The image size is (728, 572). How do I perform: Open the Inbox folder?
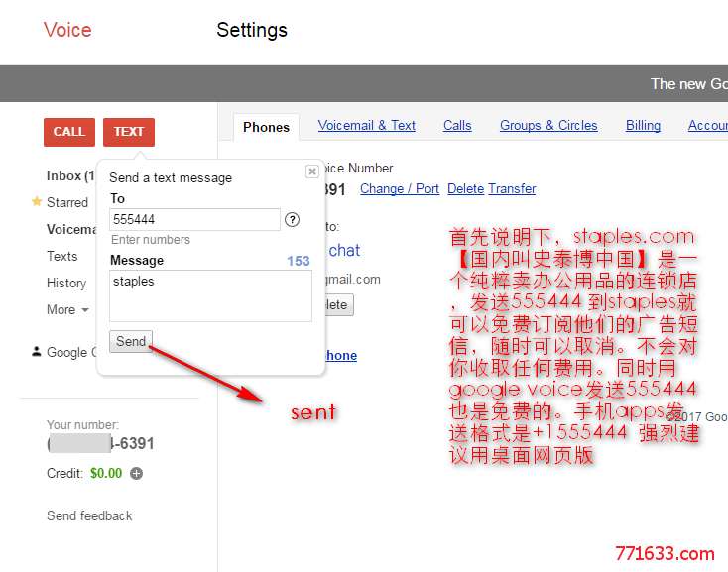point(70,176)
